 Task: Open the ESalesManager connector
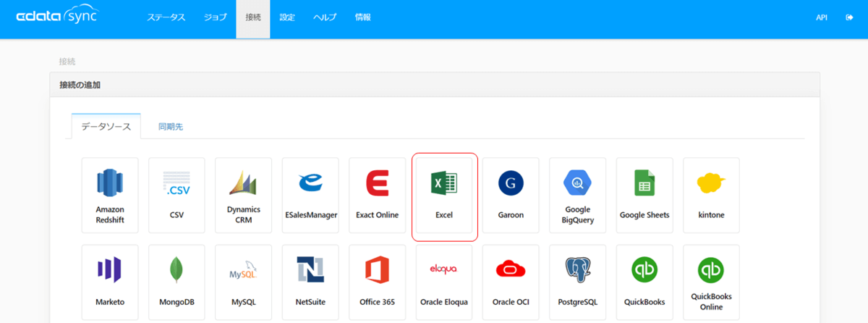pos(310,196)
